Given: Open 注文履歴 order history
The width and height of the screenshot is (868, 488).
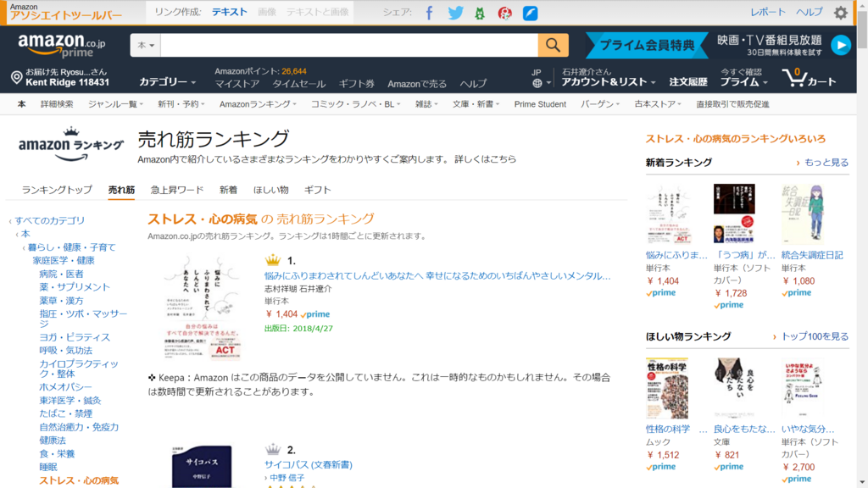Looking at the screenshot, I should pos(688,82).
